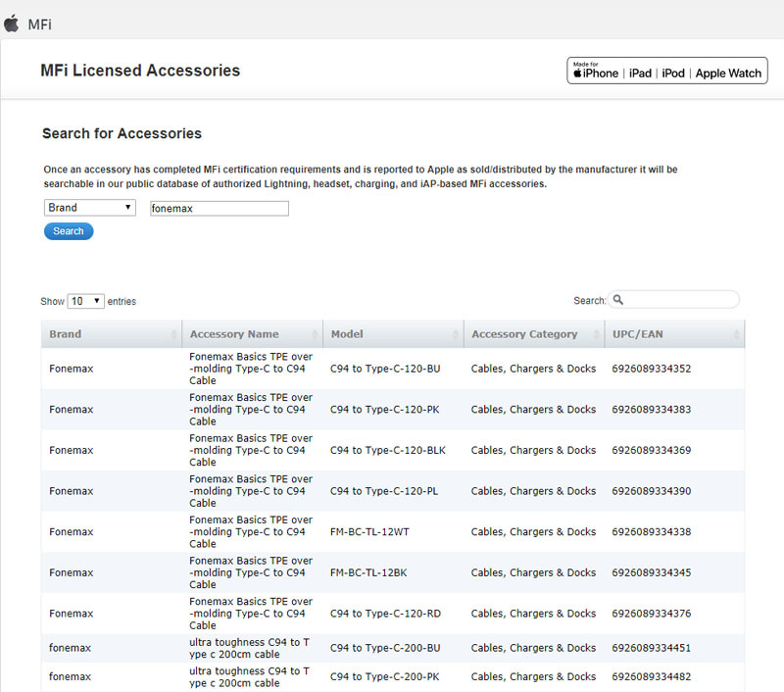Click the Search for Accessories heading
Screen dimensions: 784x692
pyautogui.click(x=122, y=133)
